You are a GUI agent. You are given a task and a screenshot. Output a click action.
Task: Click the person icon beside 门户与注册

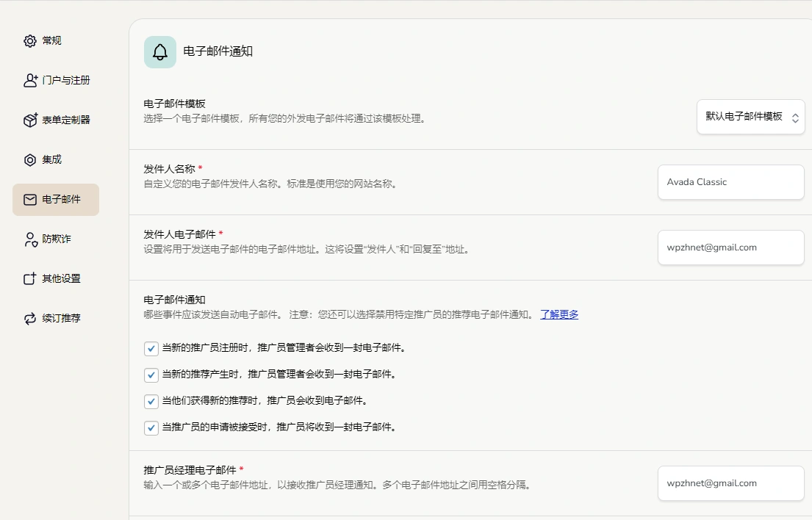click(x=29, y=80)
